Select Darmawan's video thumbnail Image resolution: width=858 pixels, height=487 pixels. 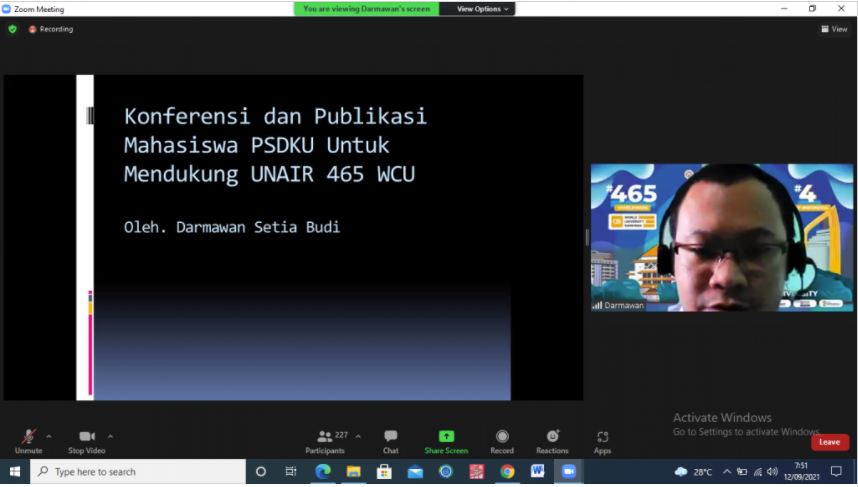pos(721,237)
